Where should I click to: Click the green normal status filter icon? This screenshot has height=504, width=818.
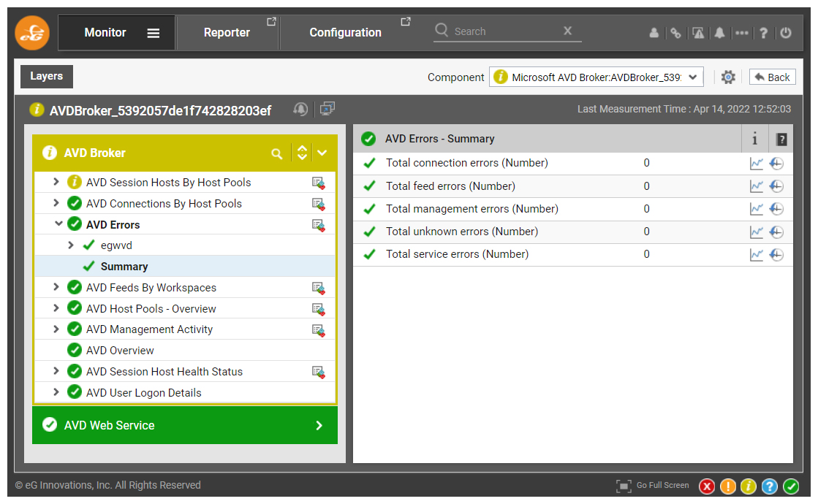791,486
